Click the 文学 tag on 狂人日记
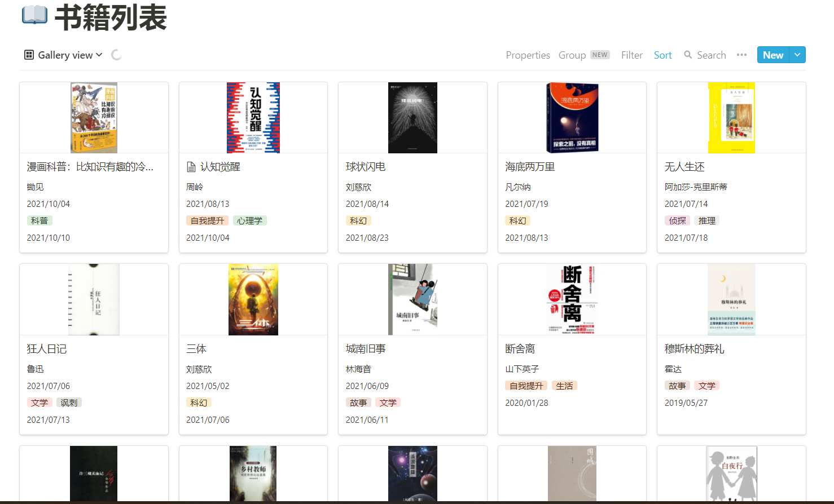Screen dimensions: 834x504 (x=39, y=403)
